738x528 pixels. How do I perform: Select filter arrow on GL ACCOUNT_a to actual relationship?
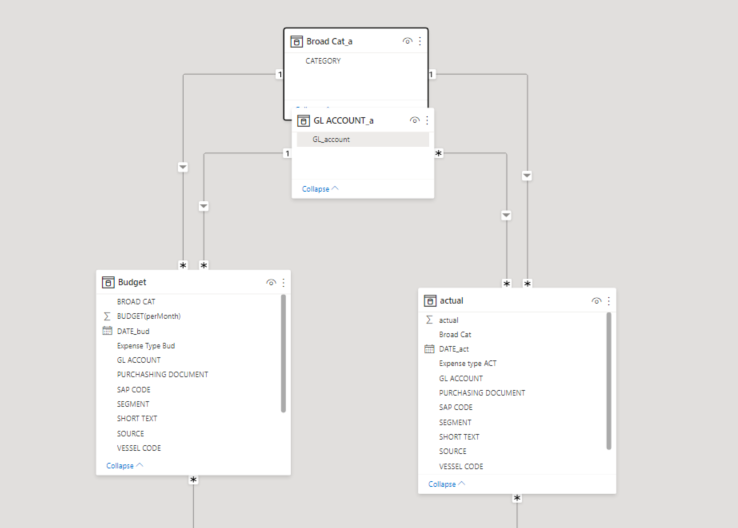coord(506,215)
